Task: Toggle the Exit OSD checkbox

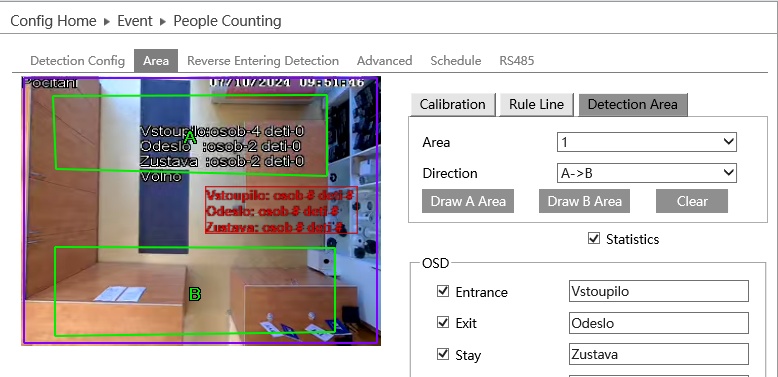Action: [443, 323]
